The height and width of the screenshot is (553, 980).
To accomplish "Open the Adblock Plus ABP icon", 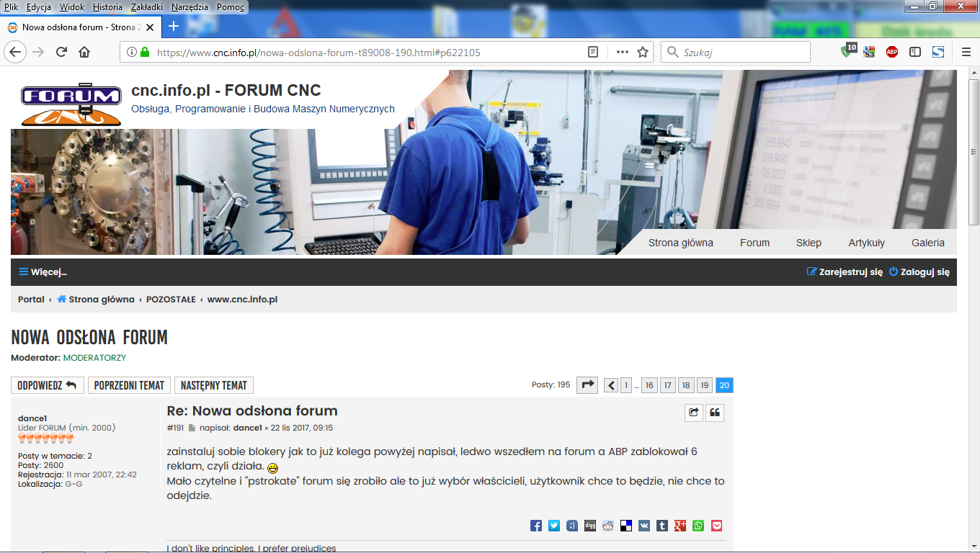I will (892, 52).
